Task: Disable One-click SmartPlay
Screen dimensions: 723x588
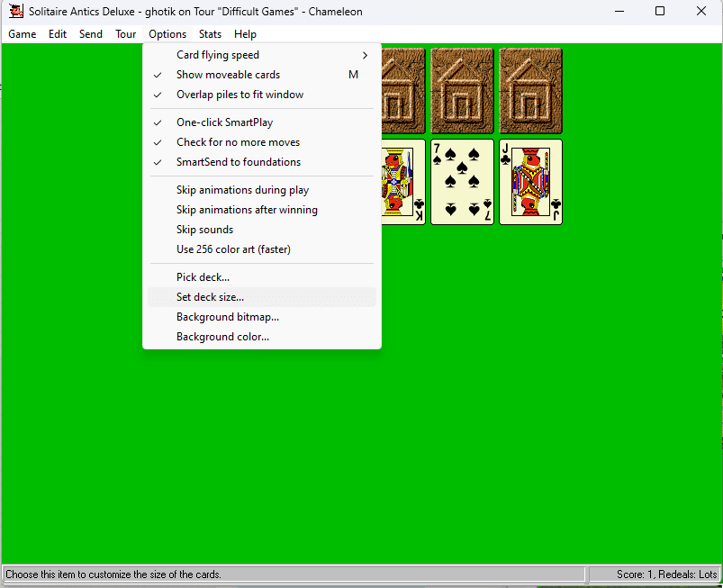Action: (x=262, y=122)
